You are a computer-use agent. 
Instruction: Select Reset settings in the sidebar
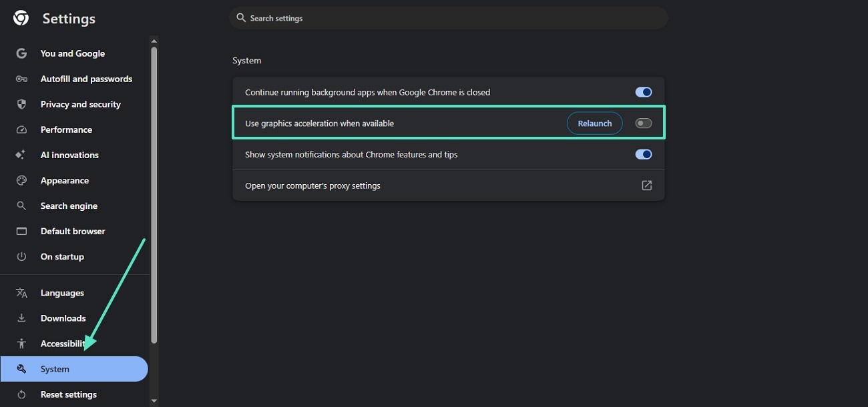click(68, 394)
